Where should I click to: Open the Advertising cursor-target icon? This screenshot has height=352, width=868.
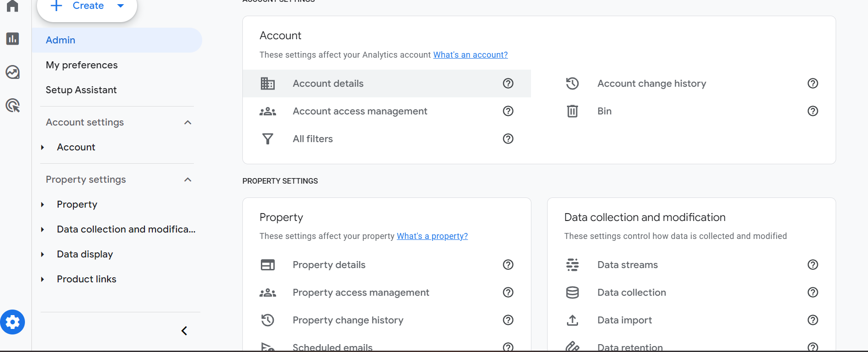point(12,106)
